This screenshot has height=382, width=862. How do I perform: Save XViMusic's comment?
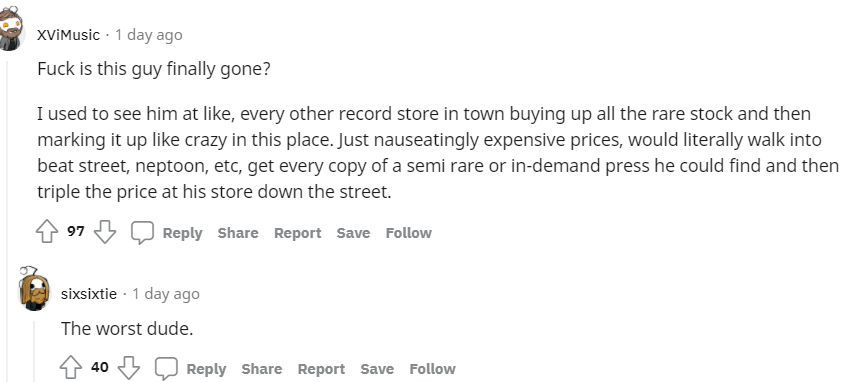(x=353, y=233)
